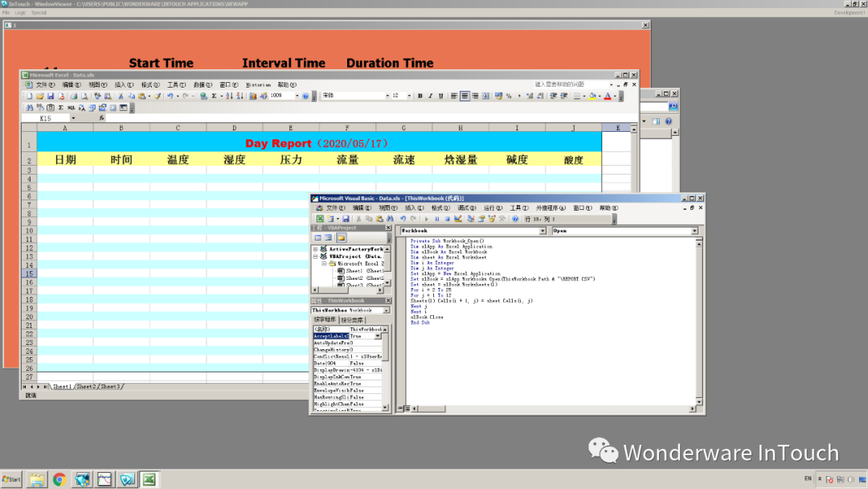Click the View Microsoft Excel icon in VBA editor

[x=318, y=219]
